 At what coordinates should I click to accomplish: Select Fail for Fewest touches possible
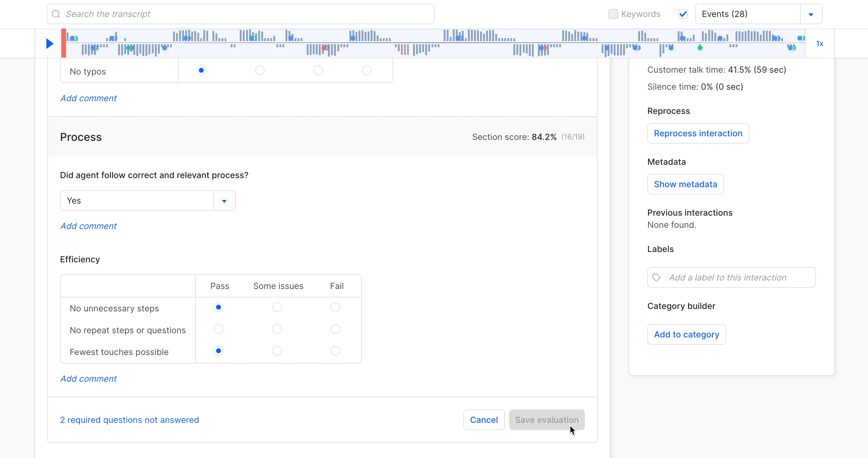coord(335,351)
